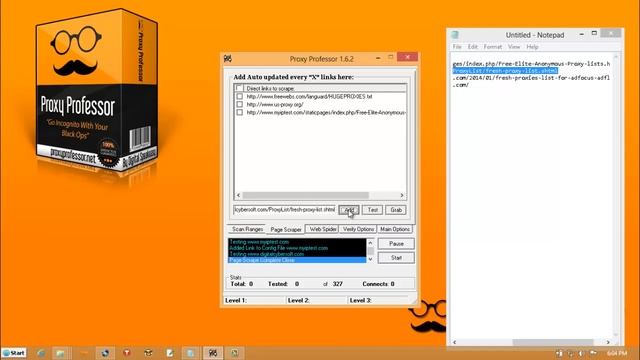
Task: Click the Start button in Proxy Professor
Action: (396, 258)
